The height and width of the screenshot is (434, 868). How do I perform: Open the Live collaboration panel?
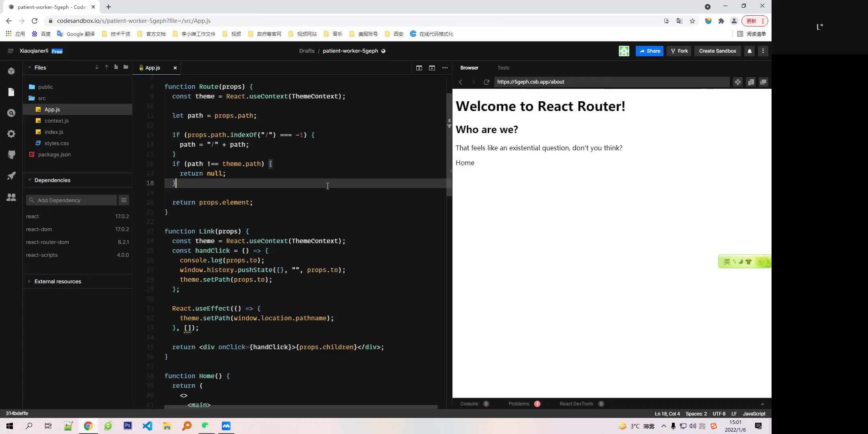click(11, 197)
